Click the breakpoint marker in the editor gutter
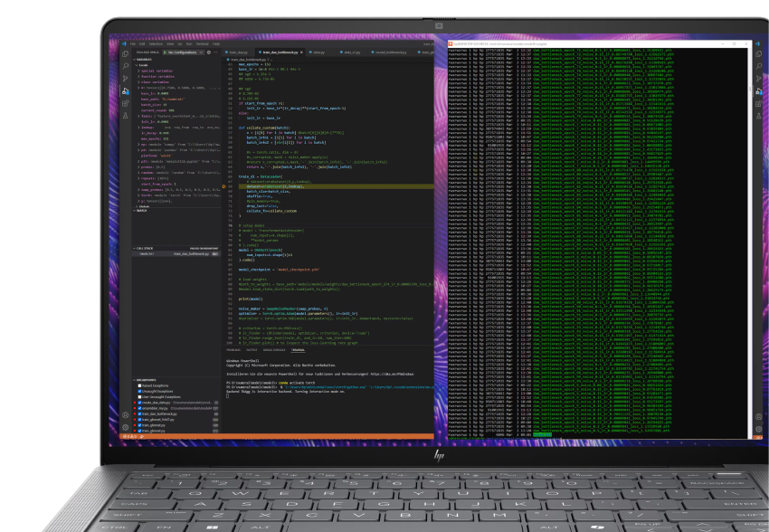This screenshot has width=769, height=532. (223, 185)
